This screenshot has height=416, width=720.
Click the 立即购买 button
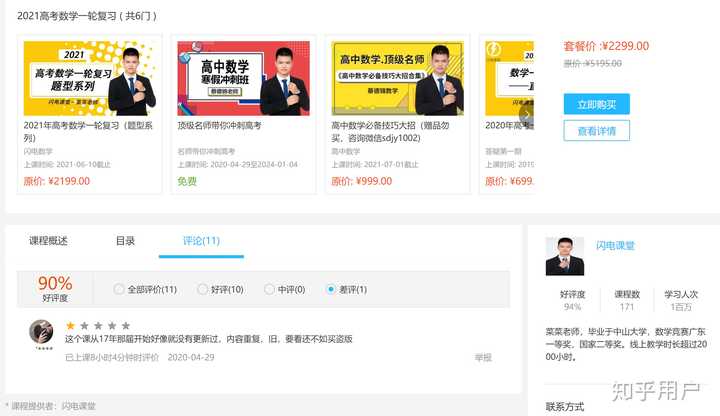coord(596,104)
